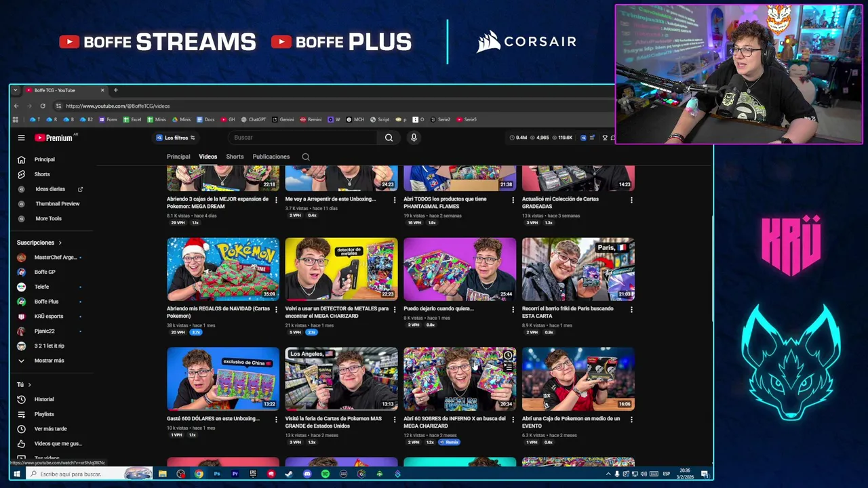
Task: Expand the Suscripciones section chevron
Action: [x=60, y=243]
